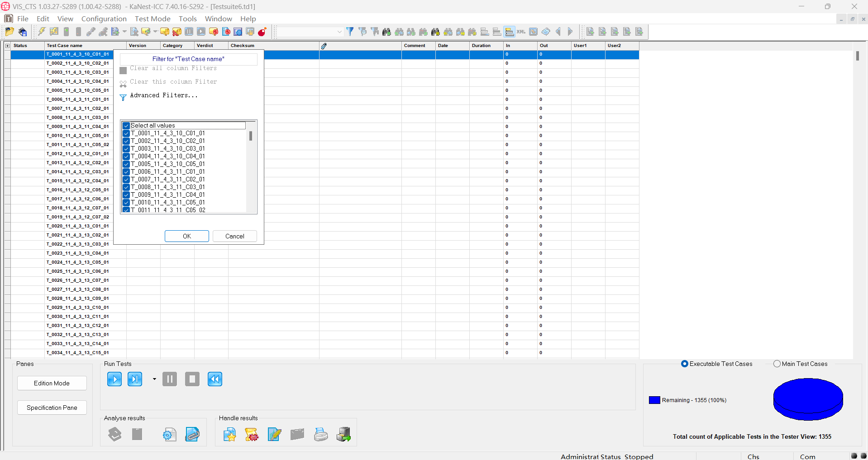Viewport: 868px width, 460px height.
Task: Open the Test Mode menu
Action: 153,19
